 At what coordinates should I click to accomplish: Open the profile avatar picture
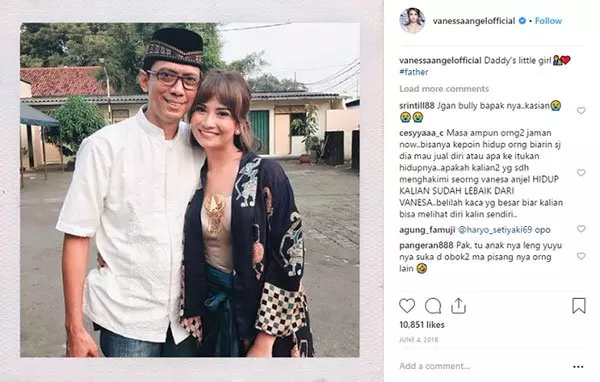(x=412, y=20)
